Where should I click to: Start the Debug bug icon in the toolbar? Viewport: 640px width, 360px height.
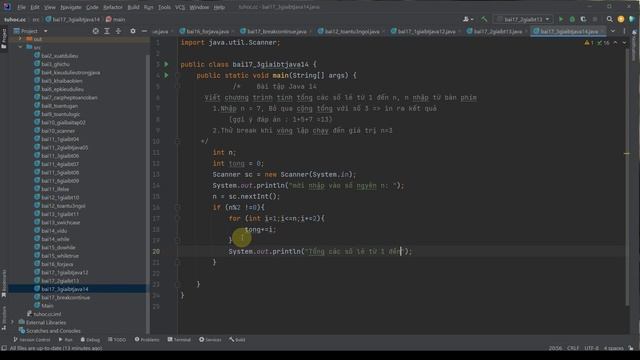point(572,19)
